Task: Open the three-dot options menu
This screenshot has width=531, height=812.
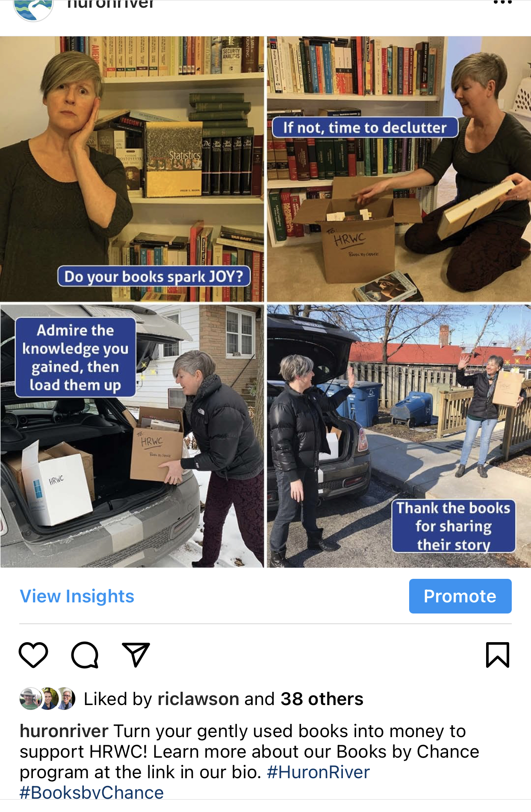Action: pos(502,3)
